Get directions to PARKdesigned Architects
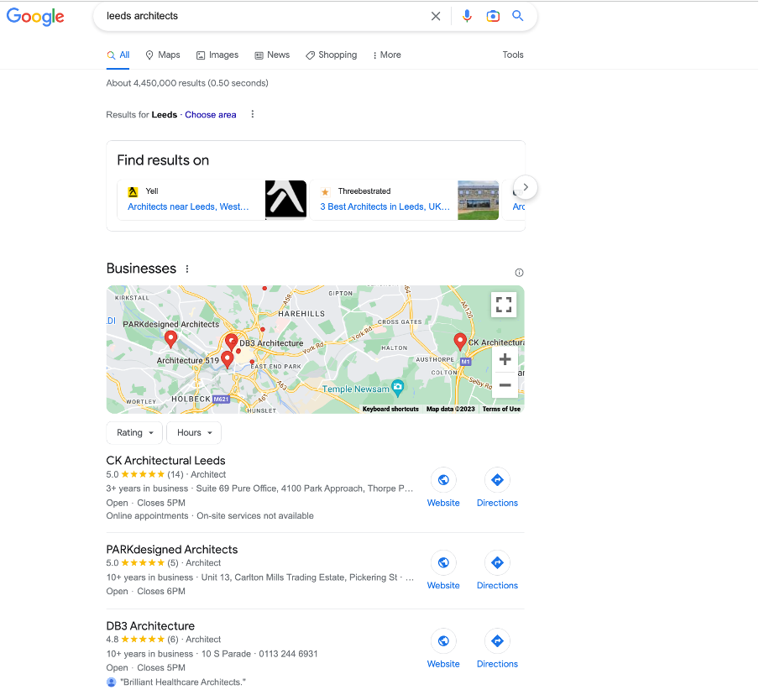Image resolution: width=759 pixels, height=700 pixels. pos(497,562)
